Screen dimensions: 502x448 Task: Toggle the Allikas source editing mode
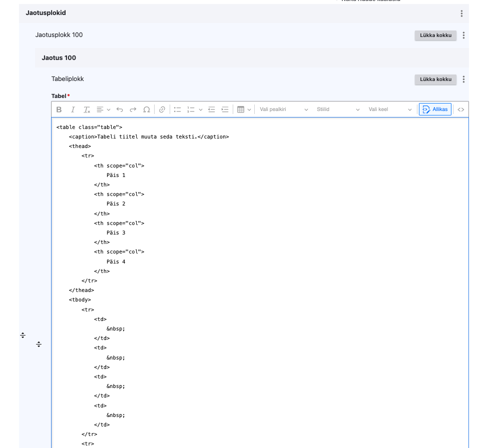tap(435, 109)
